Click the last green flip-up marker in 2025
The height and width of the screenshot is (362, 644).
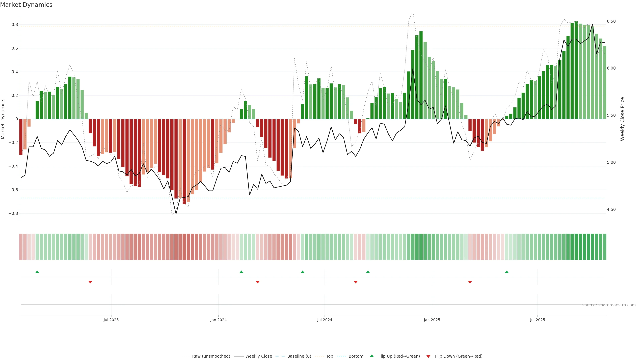[507, 272]
